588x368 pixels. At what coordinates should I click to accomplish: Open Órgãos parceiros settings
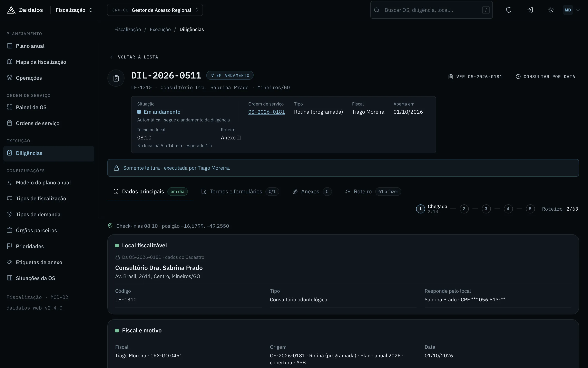49,230
